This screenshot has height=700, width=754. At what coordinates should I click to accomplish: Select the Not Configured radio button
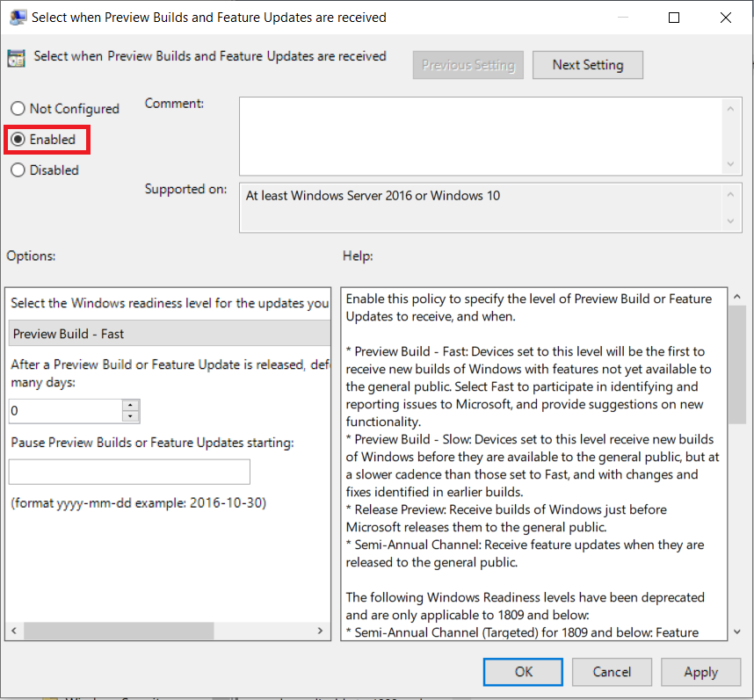[x=18, y=109]
